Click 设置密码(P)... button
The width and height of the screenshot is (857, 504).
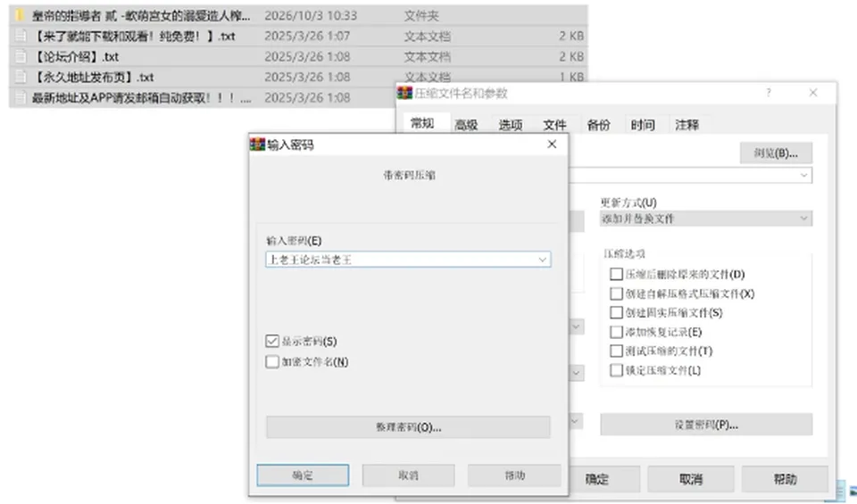(x=706, y=425)
